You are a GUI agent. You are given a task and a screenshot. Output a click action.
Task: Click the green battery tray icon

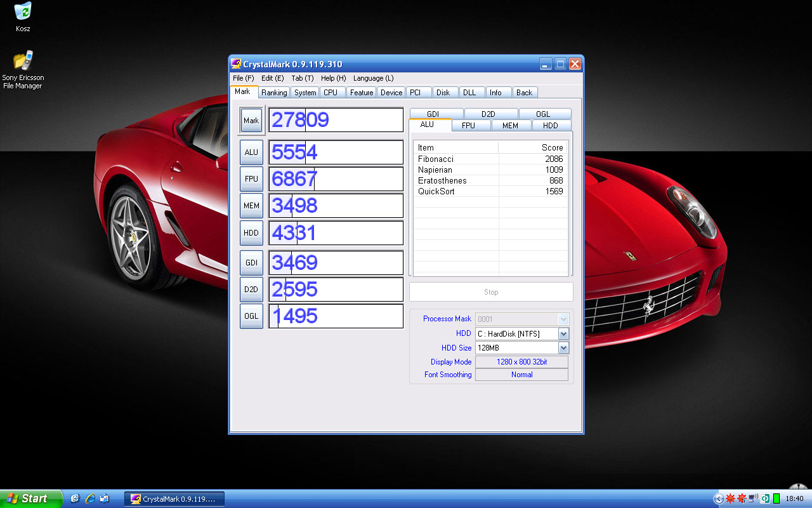click(x=776, y=498)
